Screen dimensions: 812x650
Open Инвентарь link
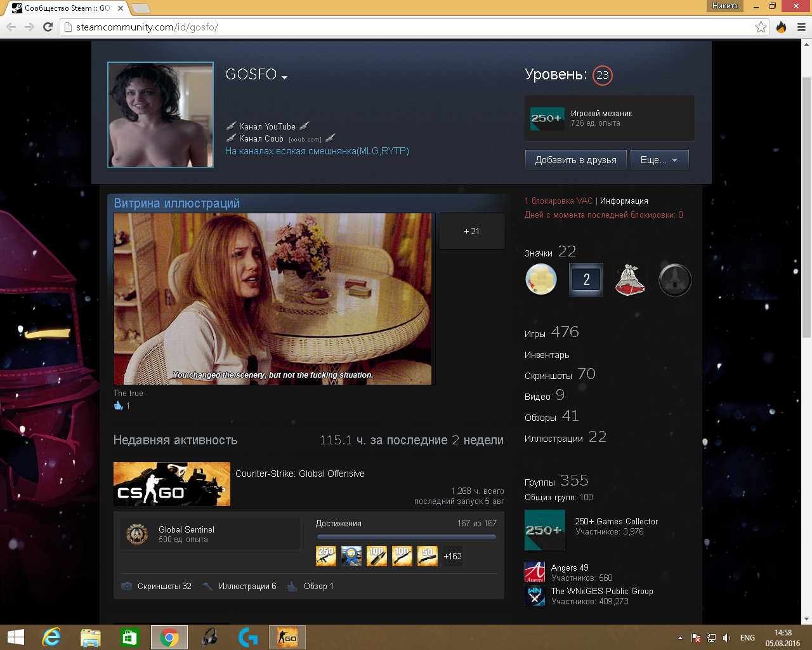547,355
